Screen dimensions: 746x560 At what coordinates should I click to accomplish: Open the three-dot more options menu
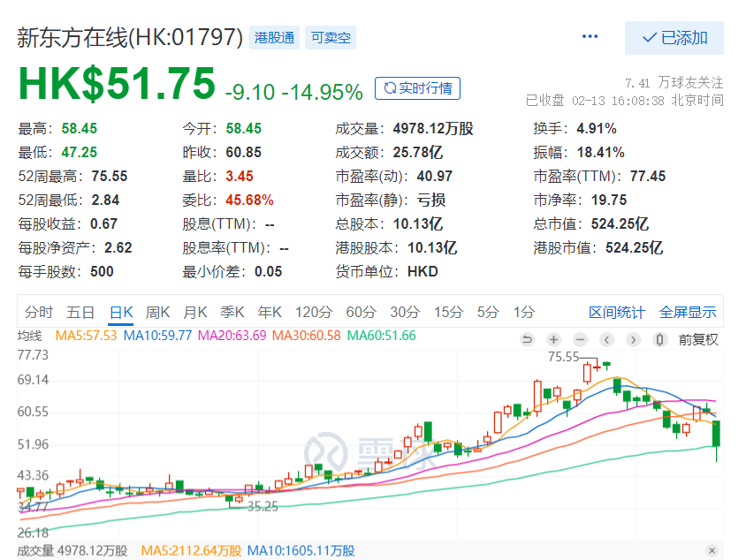click(x=590, y=36)
